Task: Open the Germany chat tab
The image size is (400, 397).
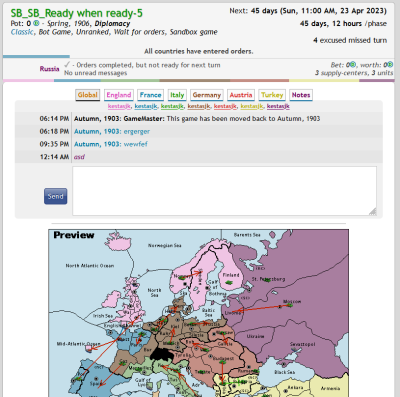Action: click(x=207, y=95)
